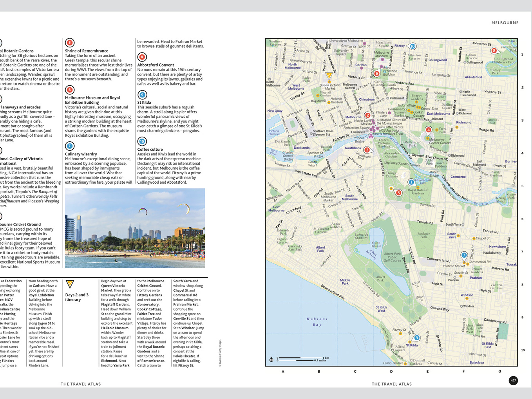Click the Fawkner Park map label
The width and height of the screenshot is (532, 399).
pyautogui.click(x=423, y=235)
